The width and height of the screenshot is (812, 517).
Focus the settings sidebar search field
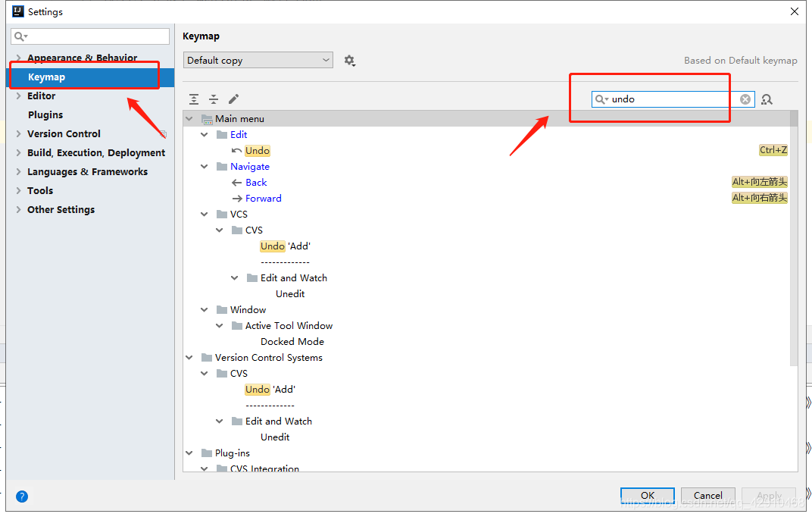point(90,36)
